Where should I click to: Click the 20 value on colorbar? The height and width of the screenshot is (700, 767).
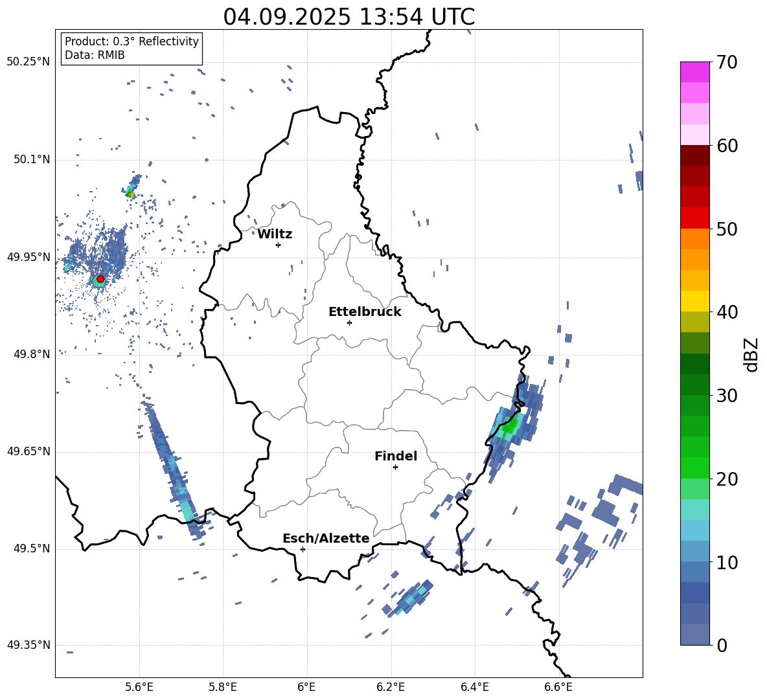[727, 479]
